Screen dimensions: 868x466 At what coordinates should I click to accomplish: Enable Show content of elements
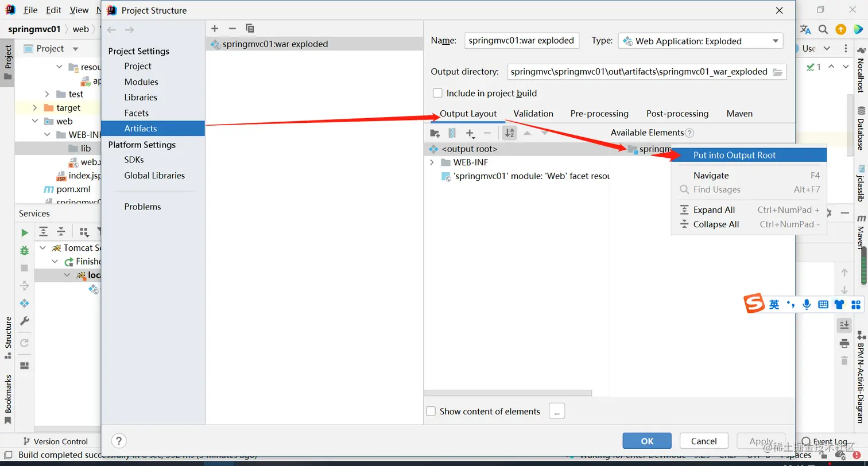(431, 411)
